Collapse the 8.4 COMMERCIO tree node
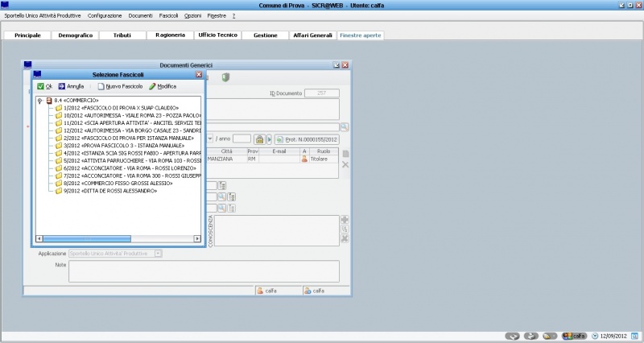 tap(39, 100)
